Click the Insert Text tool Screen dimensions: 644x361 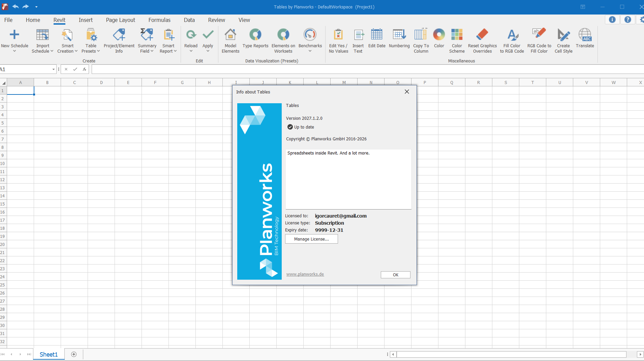pos(358,41)
